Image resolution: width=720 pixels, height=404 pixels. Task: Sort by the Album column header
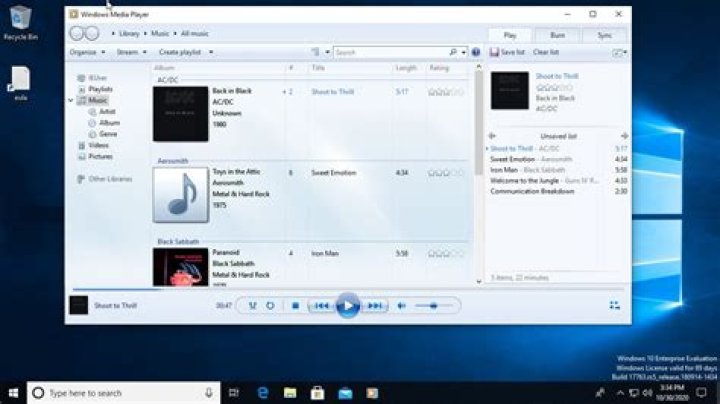164,68
